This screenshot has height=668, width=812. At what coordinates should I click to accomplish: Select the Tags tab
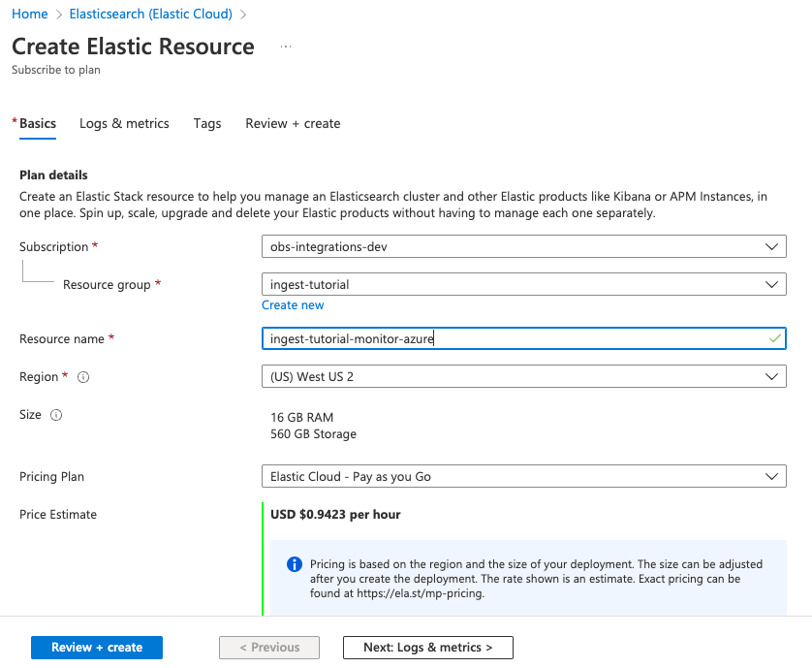206,123
